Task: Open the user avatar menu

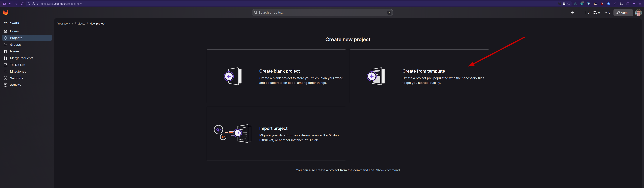Action: tap(638, 13)
